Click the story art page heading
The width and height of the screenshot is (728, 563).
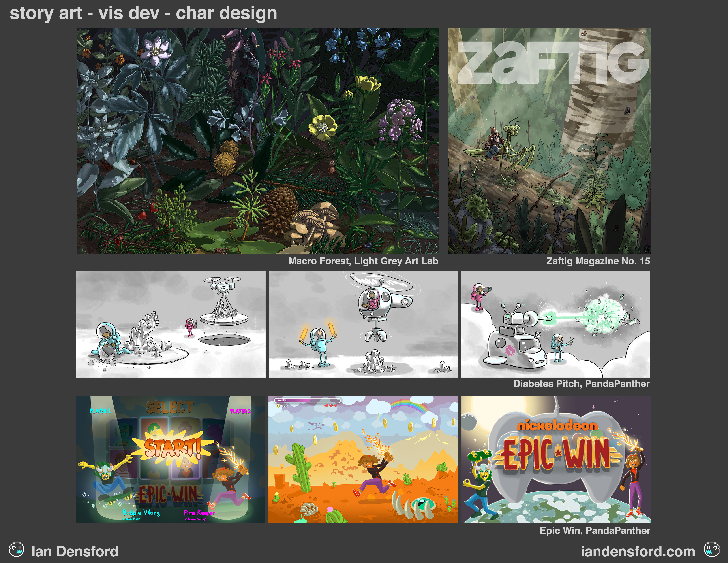[143, 13]
